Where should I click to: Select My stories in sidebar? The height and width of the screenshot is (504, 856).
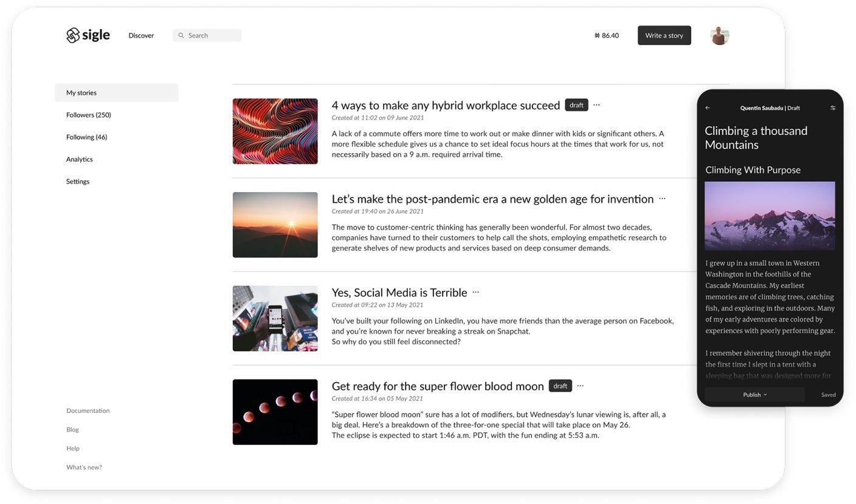pyautogui.click(x=117, y=92)
